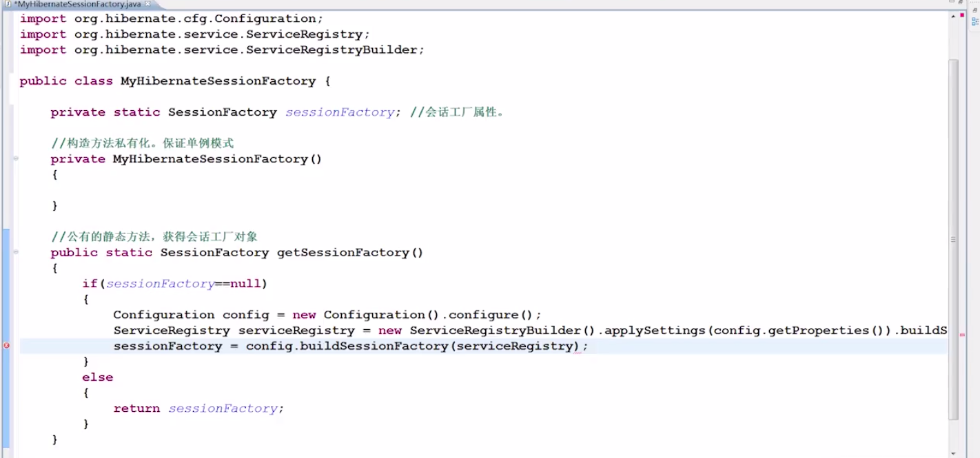Viewport: 980px width, 458px height.
Task: Click the error marker in the left gutter
Action: (7, 346)
